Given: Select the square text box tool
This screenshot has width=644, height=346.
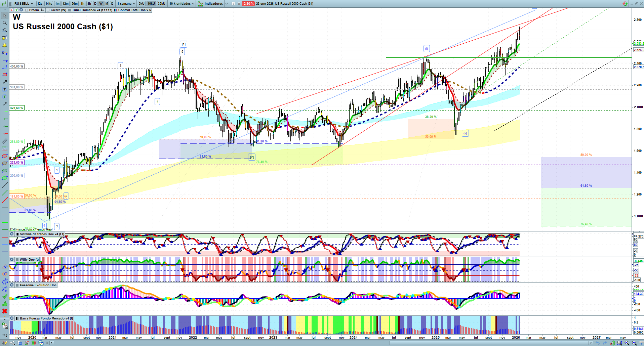Looking at the screenshot, I should (5, 89).
